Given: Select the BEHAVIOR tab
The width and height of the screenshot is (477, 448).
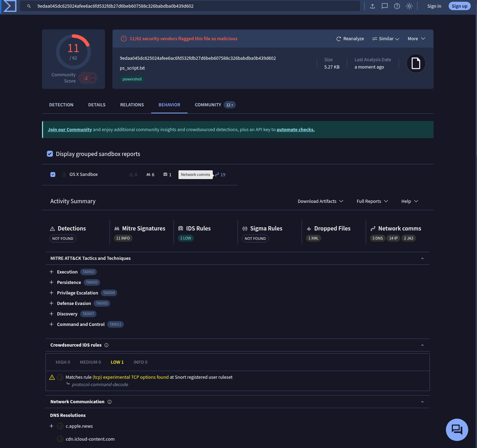Looking at the screenshot, I should pos(169,105).
